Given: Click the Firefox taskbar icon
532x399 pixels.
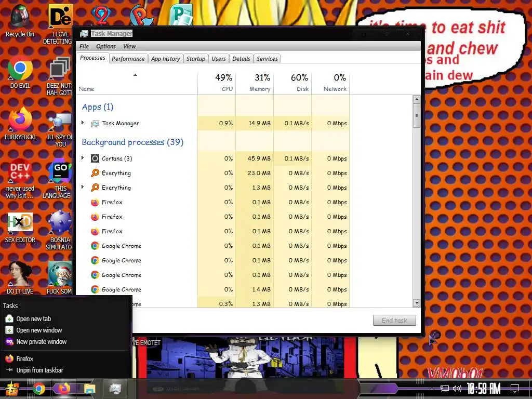Looking at the screenshot, I should click(64, 389).
